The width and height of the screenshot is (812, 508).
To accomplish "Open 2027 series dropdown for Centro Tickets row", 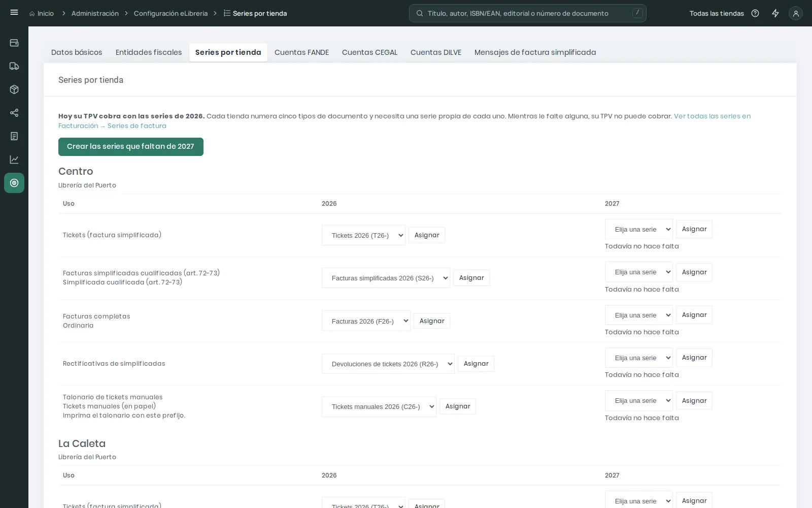I will point(639,229).
